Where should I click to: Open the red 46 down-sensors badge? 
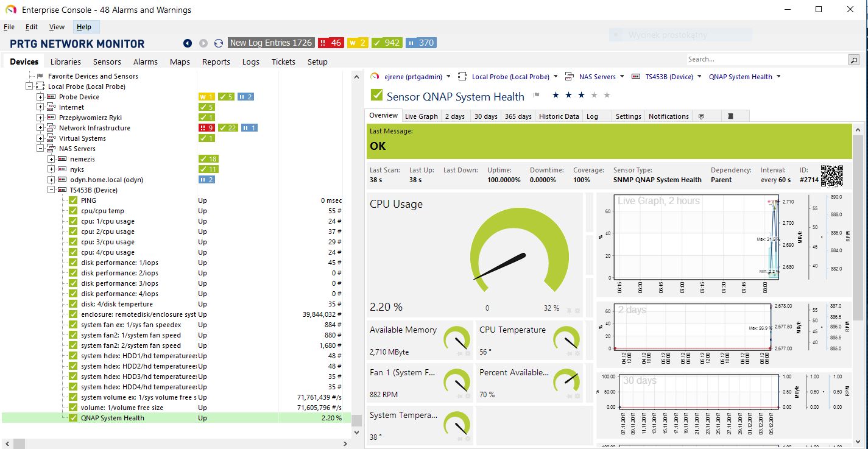(330, 43)
